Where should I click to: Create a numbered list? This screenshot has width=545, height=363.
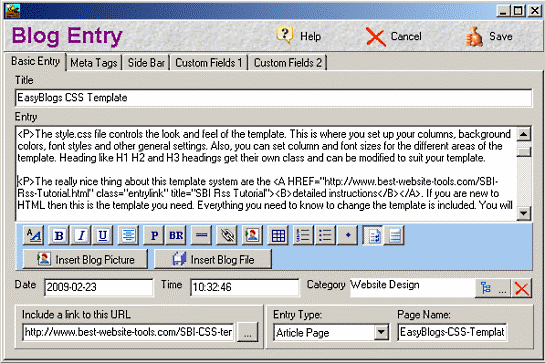(x=303, y=235)
